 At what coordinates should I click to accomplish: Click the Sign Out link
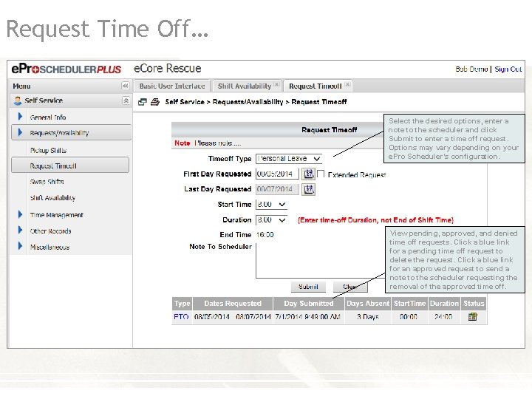point(508,69)
